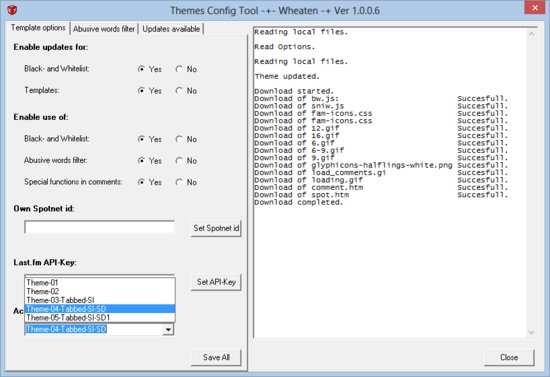The width and height of the screenshot is (550, 377).
Task: Click the log scrollbar down arrow
Action: pos(531,332)
